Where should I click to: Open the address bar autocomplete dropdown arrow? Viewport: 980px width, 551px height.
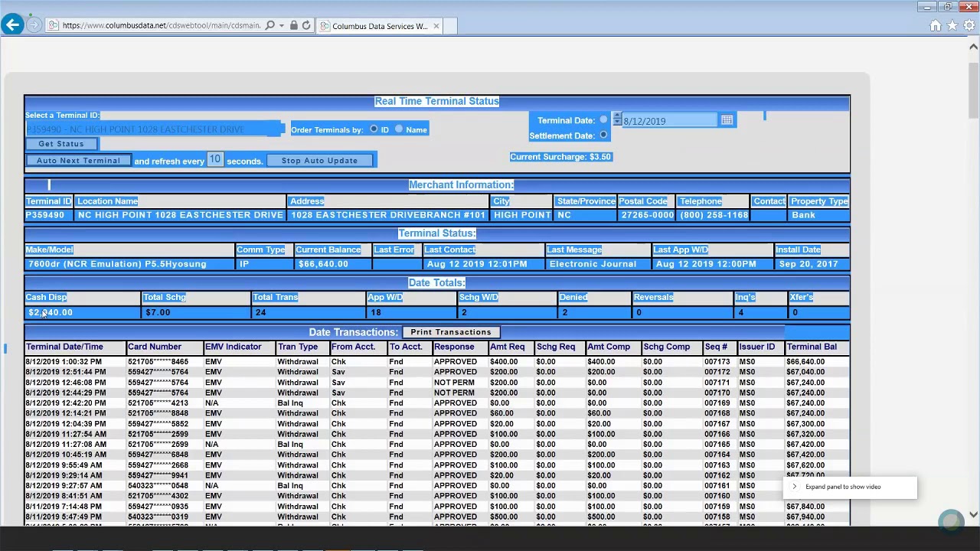282,25
